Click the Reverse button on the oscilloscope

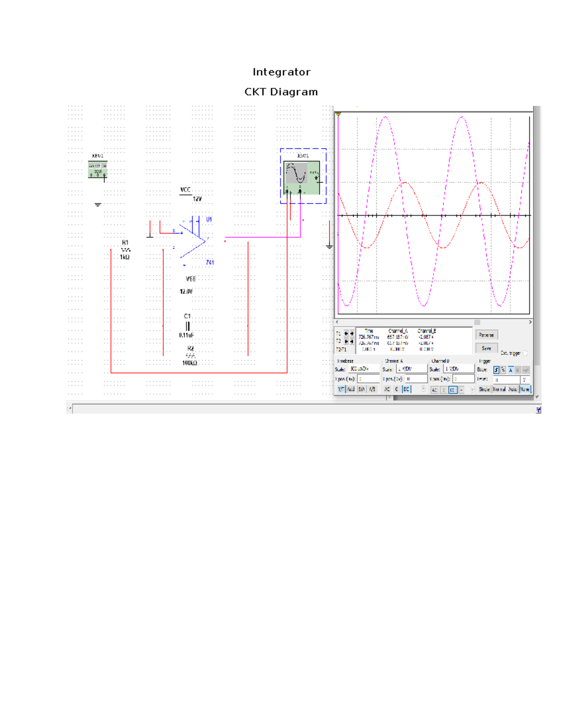tap(486, 335)
